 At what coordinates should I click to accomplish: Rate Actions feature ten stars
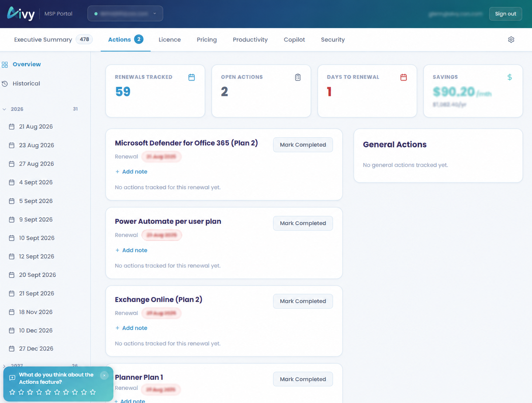[93, 392]
